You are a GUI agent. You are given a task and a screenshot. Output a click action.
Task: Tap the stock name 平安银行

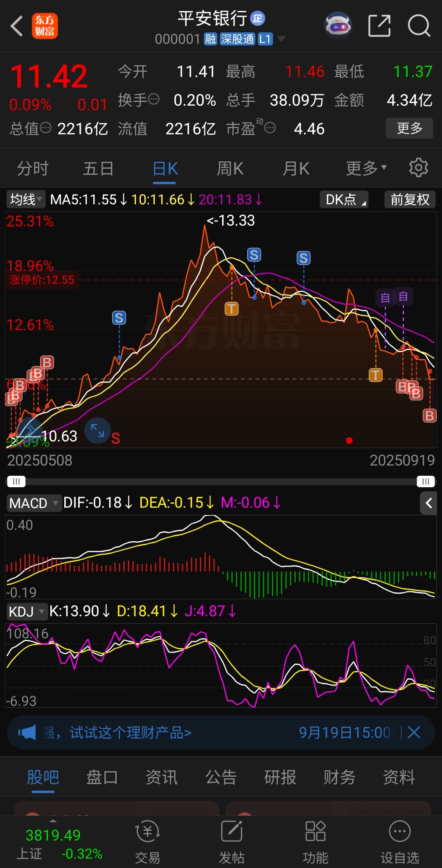212,18
